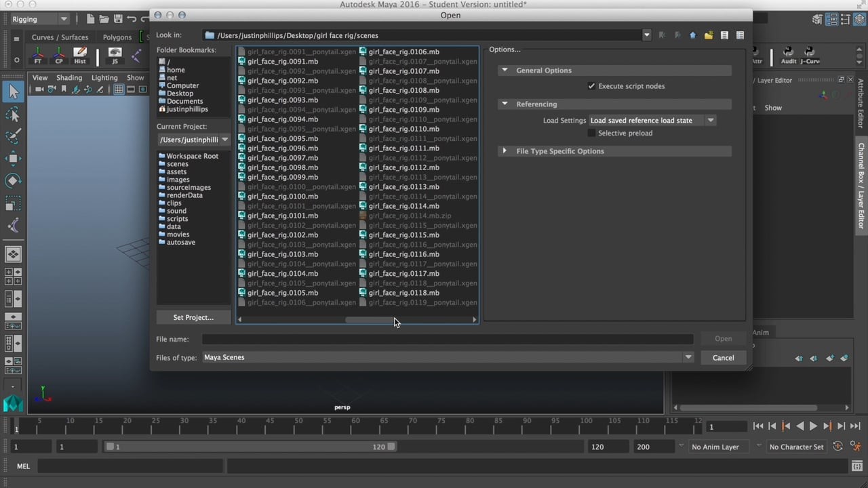The width and height of the screenshot is (868, 488).
Task: Cancel the Open dialog
Action: [x=723, y=357]
